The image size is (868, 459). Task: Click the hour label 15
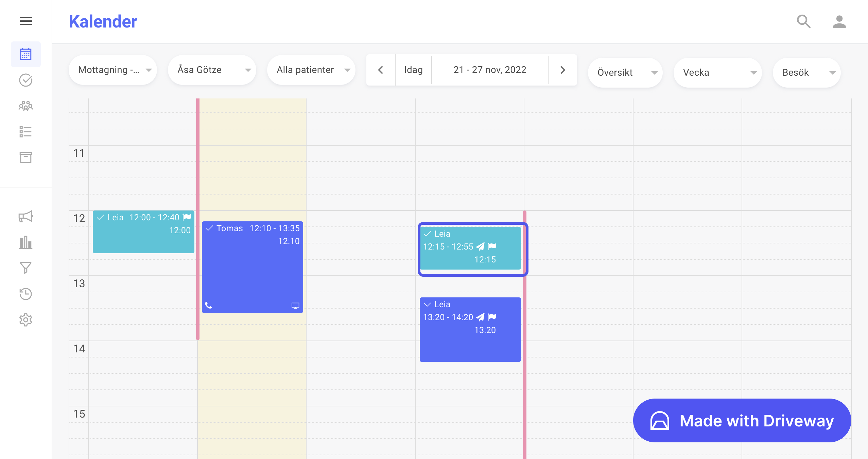(79, 414)
